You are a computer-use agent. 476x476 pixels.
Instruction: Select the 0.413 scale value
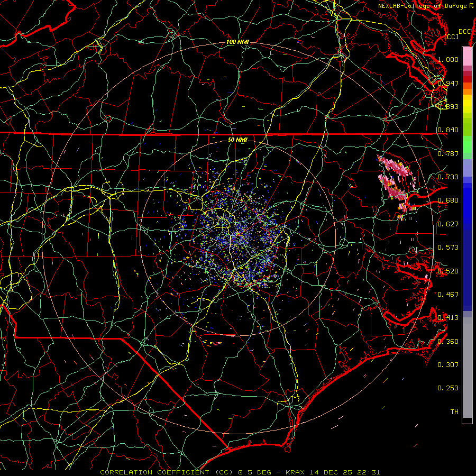(x=448, y=318)
